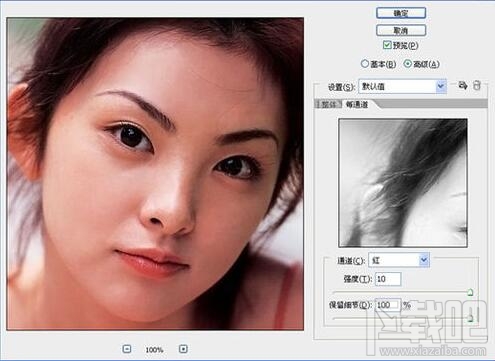495x361 pixels.
Task: Switch to the 每通道 (Per Channel) tab
Action: [x=357, y=104]
